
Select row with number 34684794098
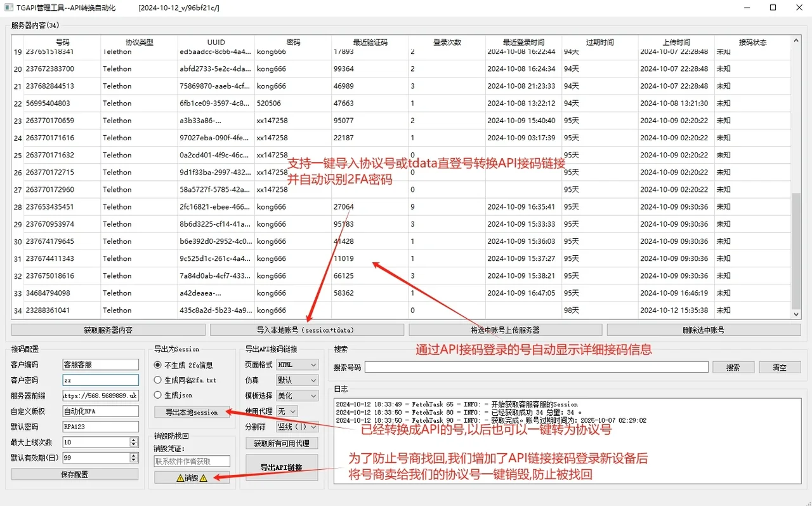[402, 293]
